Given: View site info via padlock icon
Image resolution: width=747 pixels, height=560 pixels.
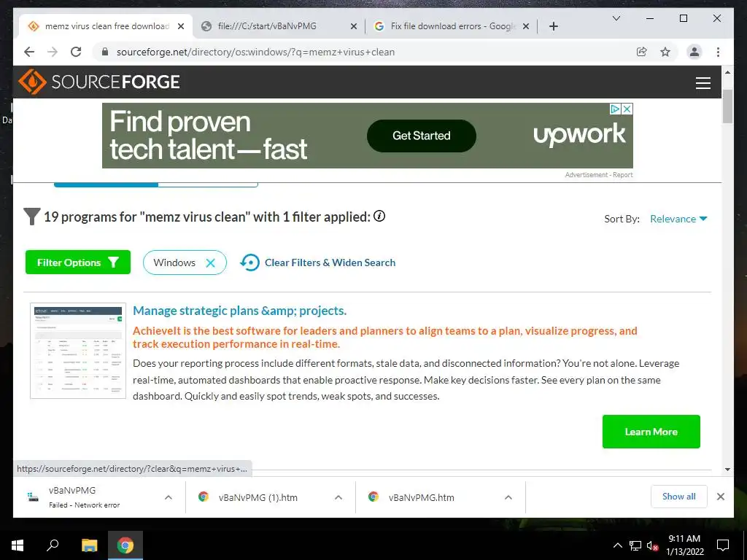Looking at the screenshot, I should (105, 52).
